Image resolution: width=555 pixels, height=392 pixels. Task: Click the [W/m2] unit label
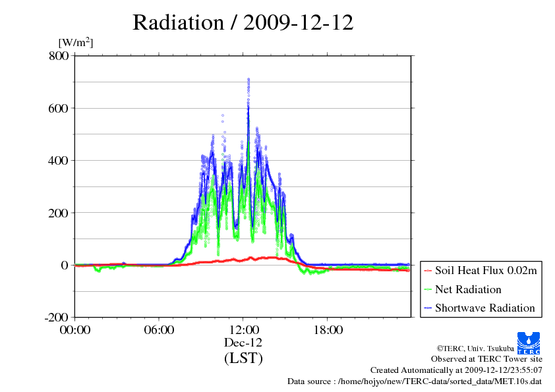pos(75,42)
